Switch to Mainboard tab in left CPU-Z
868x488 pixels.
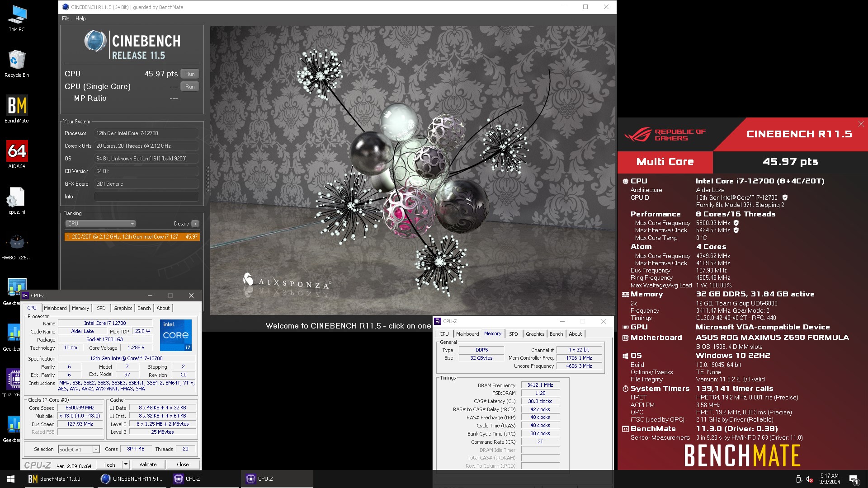tap(55, 308)
